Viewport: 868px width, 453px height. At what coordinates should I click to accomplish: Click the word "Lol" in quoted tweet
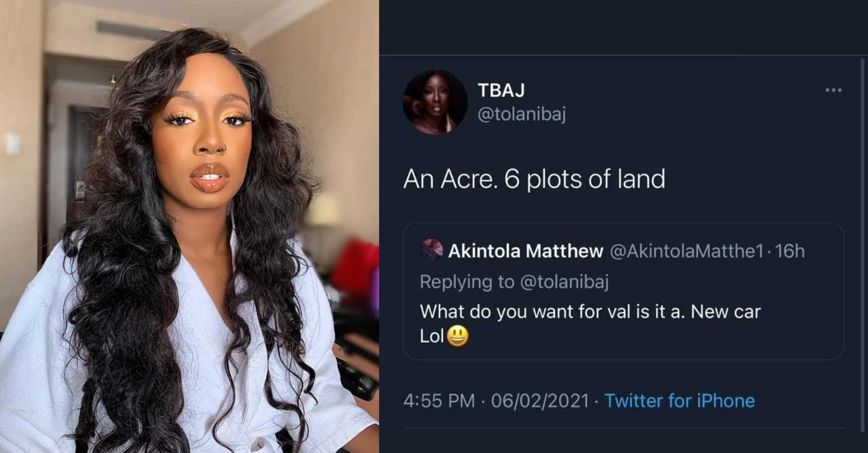(431, 337)
